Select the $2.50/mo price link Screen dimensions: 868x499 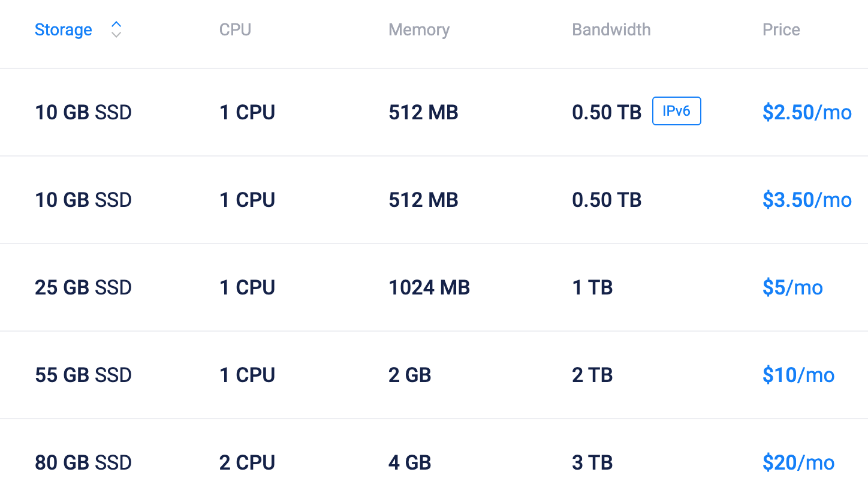pyautogui.click(x=807, y=112)
